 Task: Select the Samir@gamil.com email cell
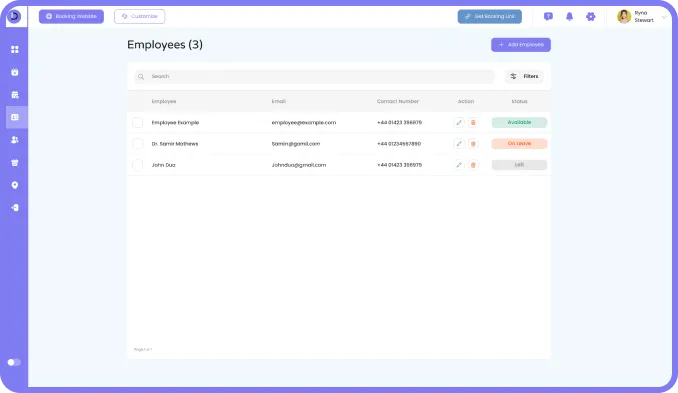tap(296, 144)
